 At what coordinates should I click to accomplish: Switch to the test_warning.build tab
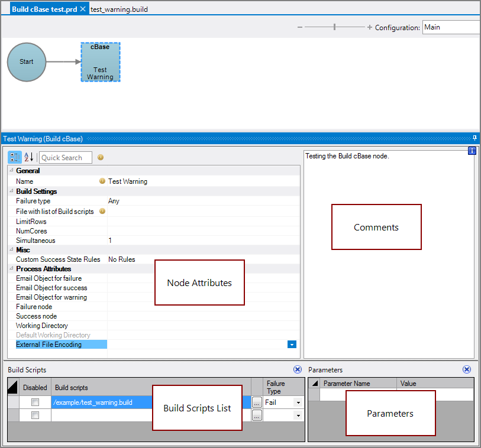(x=119, y=9)
